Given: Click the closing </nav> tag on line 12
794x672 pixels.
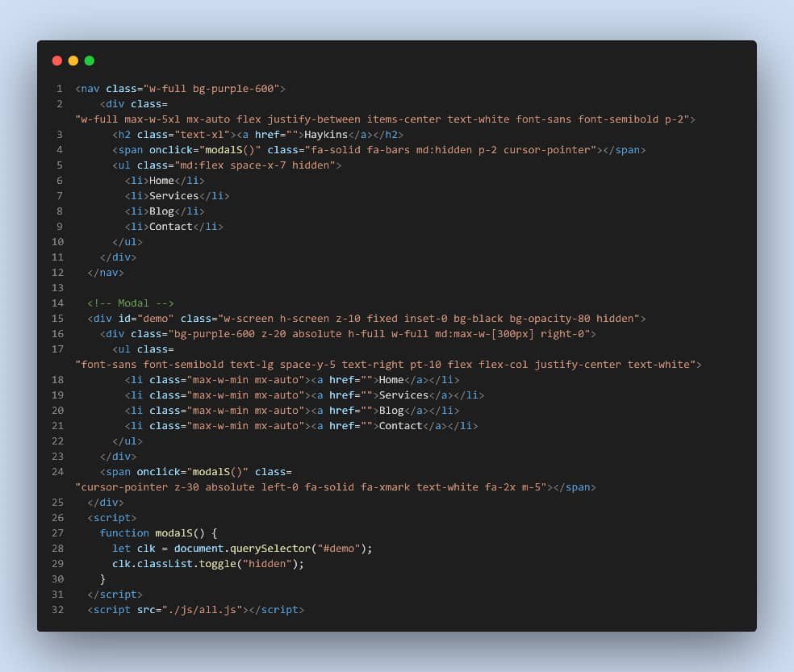Looking at the screenshot, I should (x=106, y=273).
